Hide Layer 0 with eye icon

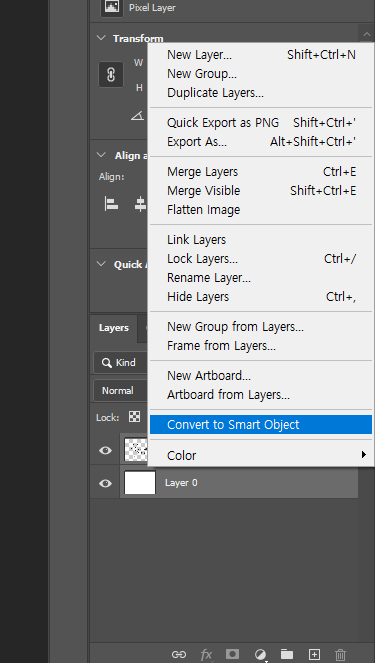[x=105, y=483]
